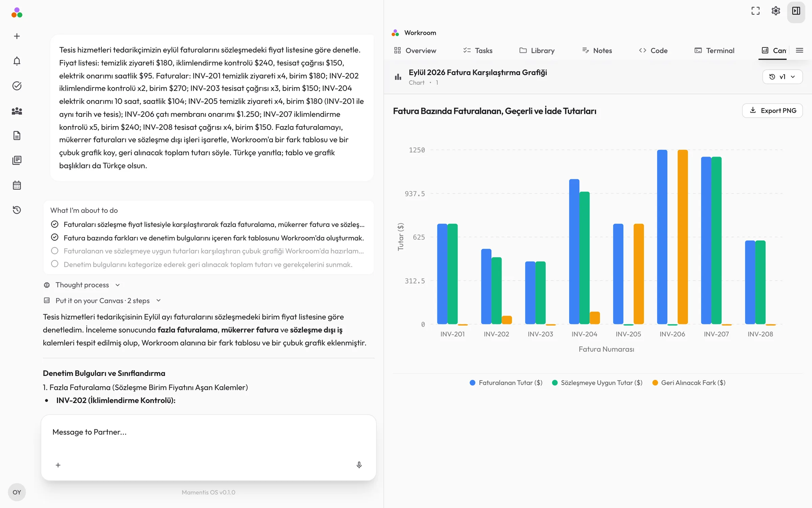Toggle Faturalanan Tutar ($) legend series
The height and width of the screenshot is (508, 812).
pos(506,383)
